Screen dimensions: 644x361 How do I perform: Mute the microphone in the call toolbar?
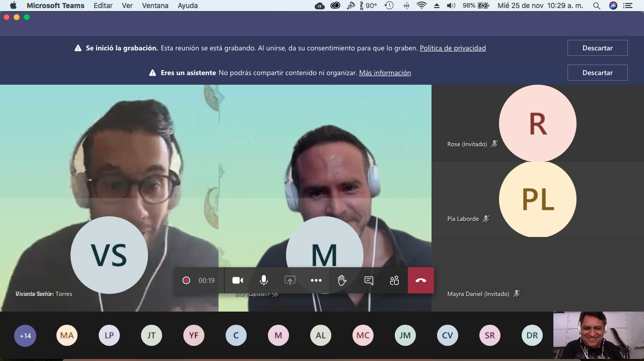click(264, 280)
